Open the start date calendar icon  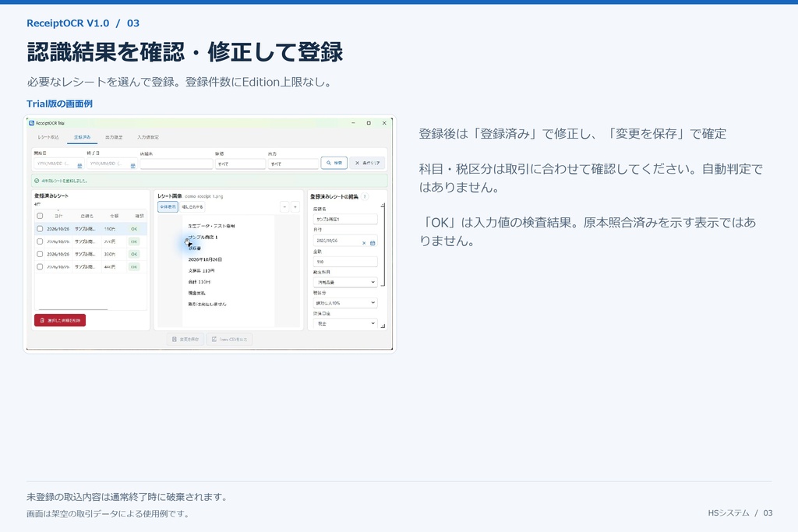pyautogui.click(x=79, y=165)
